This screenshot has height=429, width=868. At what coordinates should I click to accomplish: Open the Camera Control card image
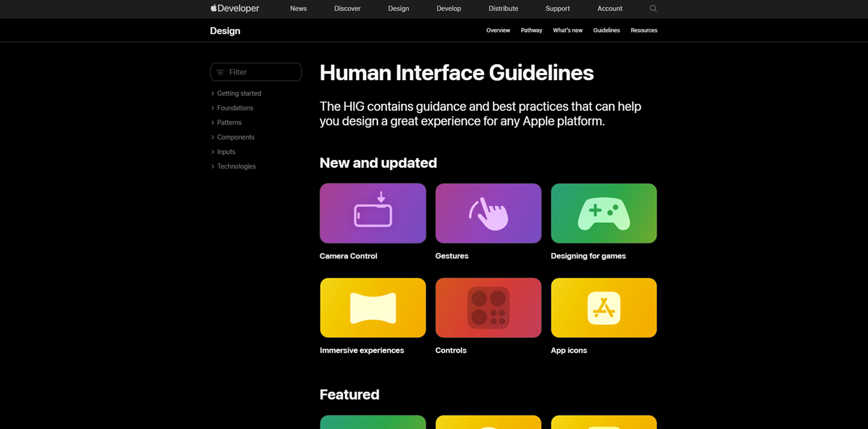click(373, 213)
